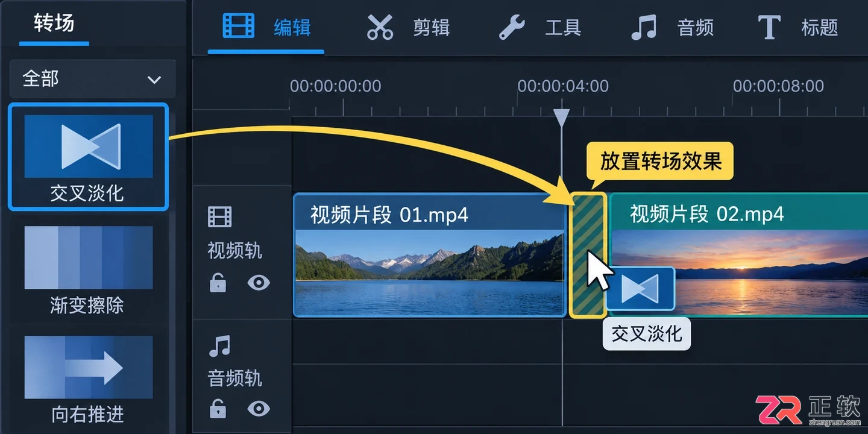This screenshot has width=868, height=434.
Task: Click the T icon next to 标题
Action: pos(769,28)
